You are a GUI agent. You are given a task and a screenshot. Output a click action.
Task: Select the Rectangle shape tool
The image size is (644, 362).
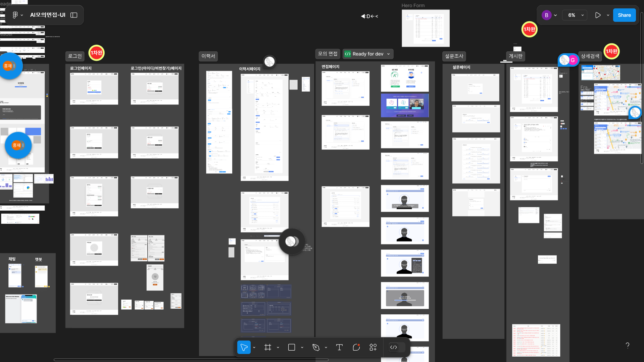point(292,347)
